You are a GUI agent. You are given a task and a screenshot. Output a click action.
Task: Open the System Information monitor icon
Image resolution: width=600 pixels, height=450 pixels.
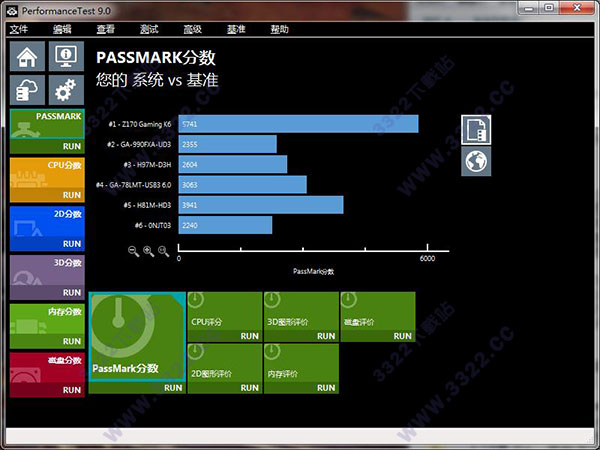pyautogui.click(x=66, y=56)
